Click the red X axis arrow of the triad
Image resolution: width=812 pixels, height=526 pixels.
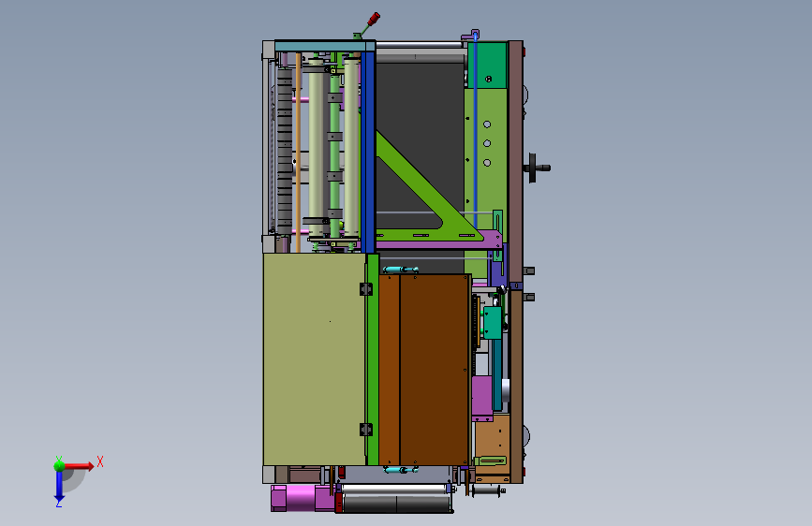(79, 466)
